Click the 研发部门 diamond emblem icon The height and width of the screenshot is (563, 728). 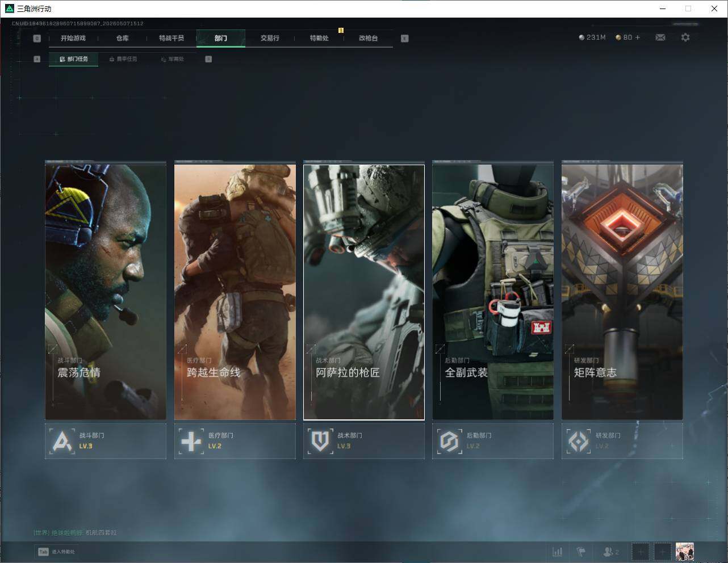[579, 441]
